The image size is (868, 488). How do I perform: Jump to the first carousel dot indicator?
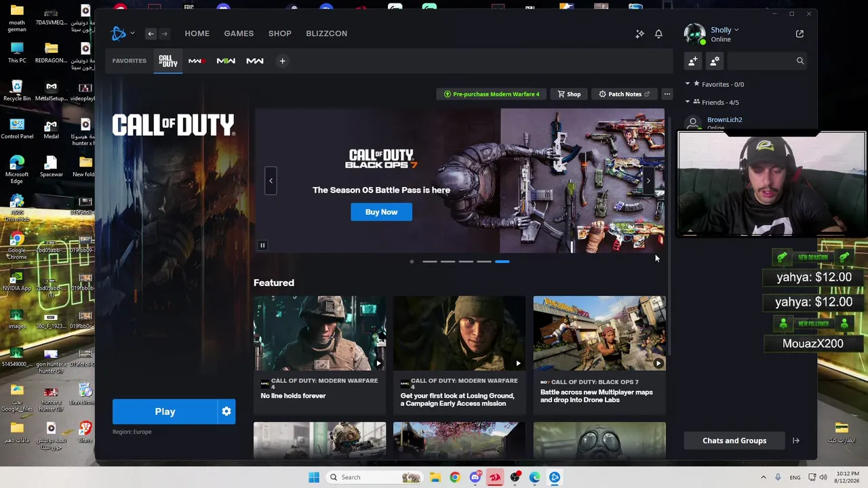[412, 262]
